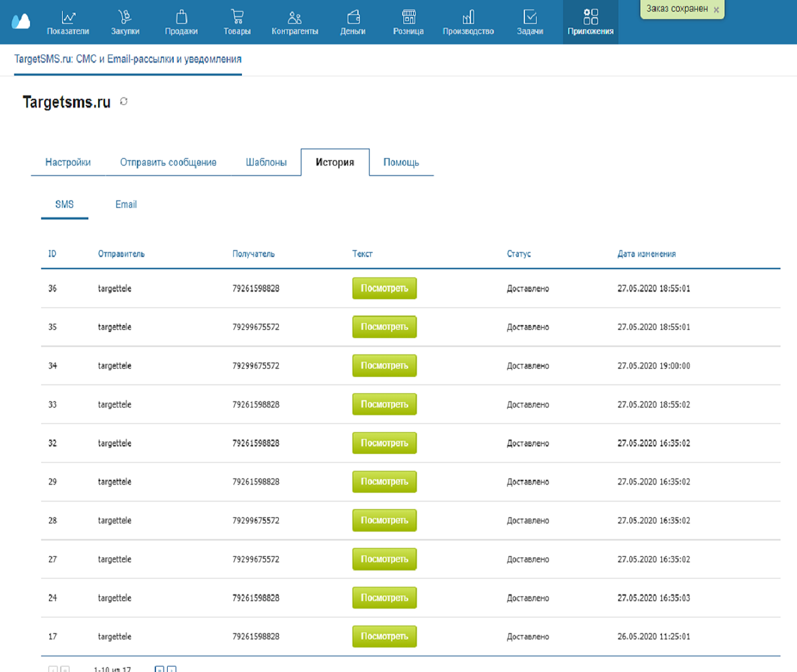View text of message ID 29
797x672 pixels.
385,482
